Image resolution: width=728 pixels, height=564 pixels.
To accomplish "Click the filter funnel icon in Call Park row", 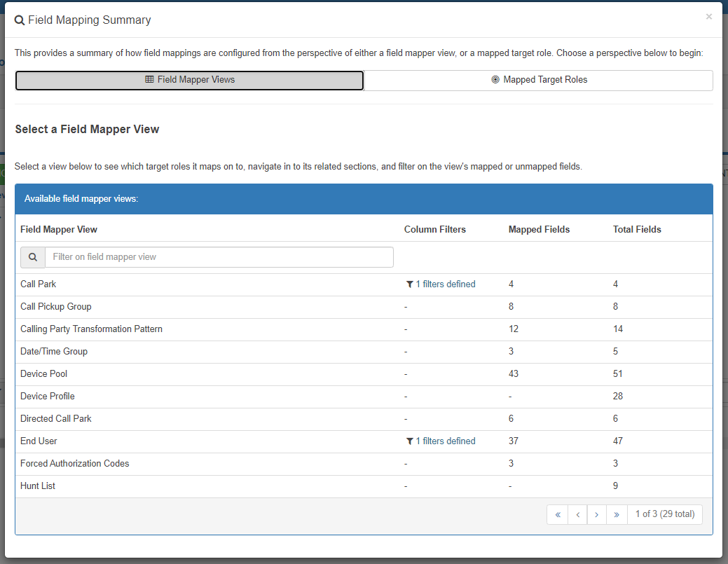I will click(x=409, y=284).
